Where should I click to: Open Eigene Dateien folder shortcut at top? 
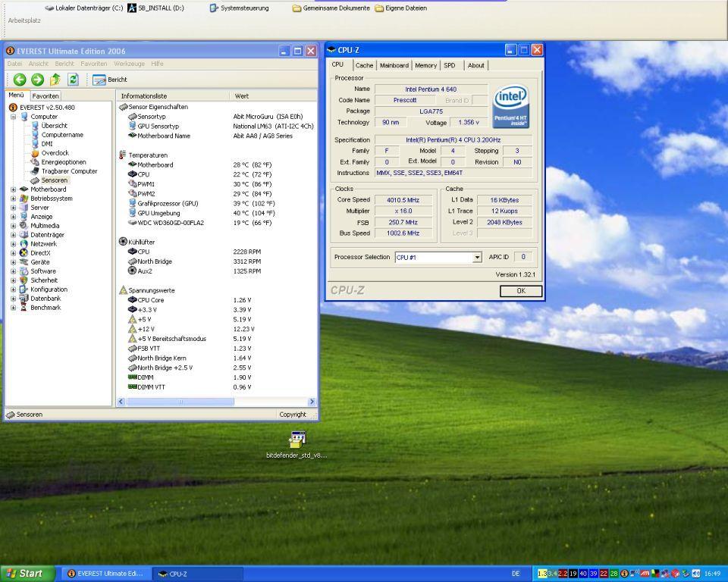click(401, 8)
